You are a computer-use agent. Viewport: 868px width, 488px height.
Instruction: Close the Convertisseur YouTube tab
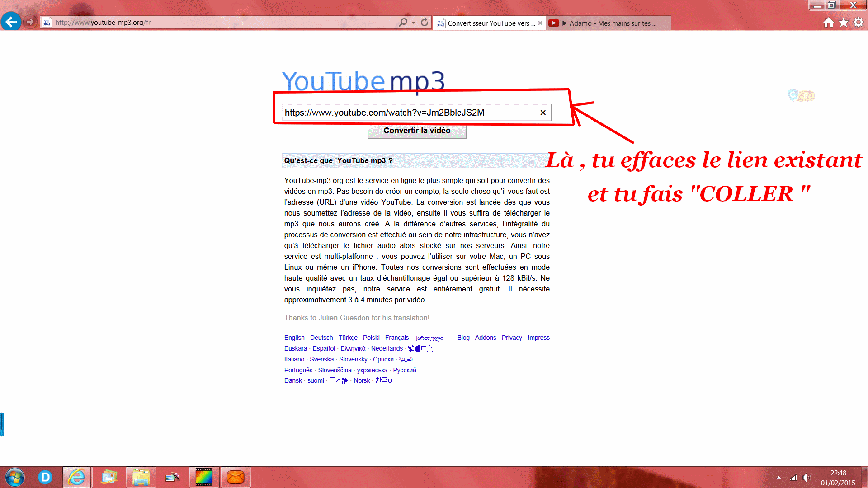[540, 23]
